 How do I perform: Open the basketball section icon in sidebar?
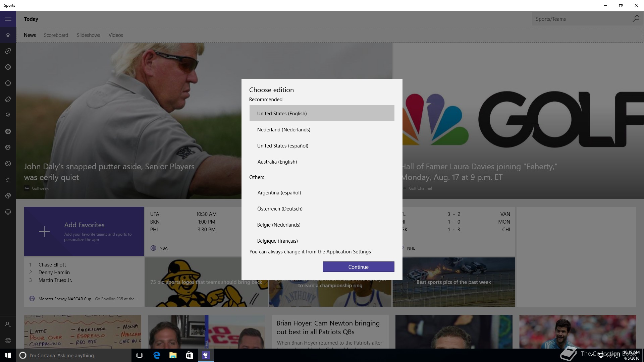tap(8, 67)
